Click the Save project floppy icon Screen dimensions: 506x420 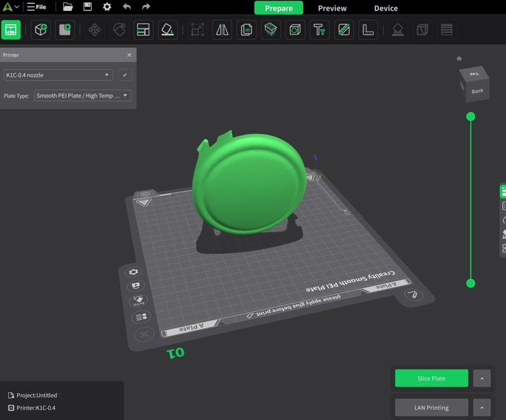[x=87, y=7]
